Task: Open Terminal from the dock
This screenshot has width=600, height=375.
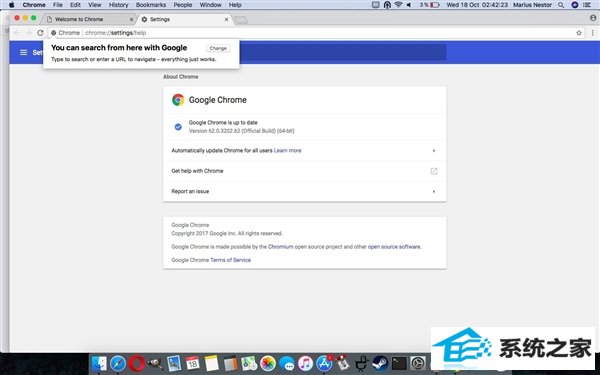Action: 399,364
